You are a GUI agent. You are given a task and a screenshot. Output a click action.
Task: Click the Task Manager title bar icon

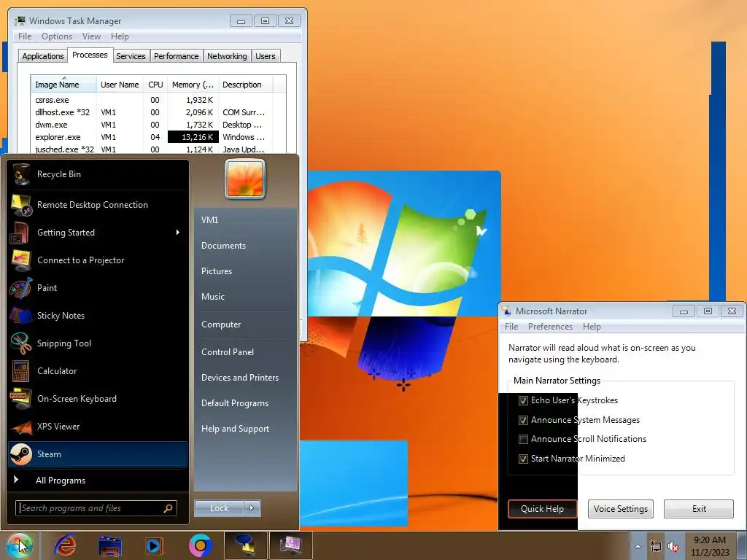(20, 21)
